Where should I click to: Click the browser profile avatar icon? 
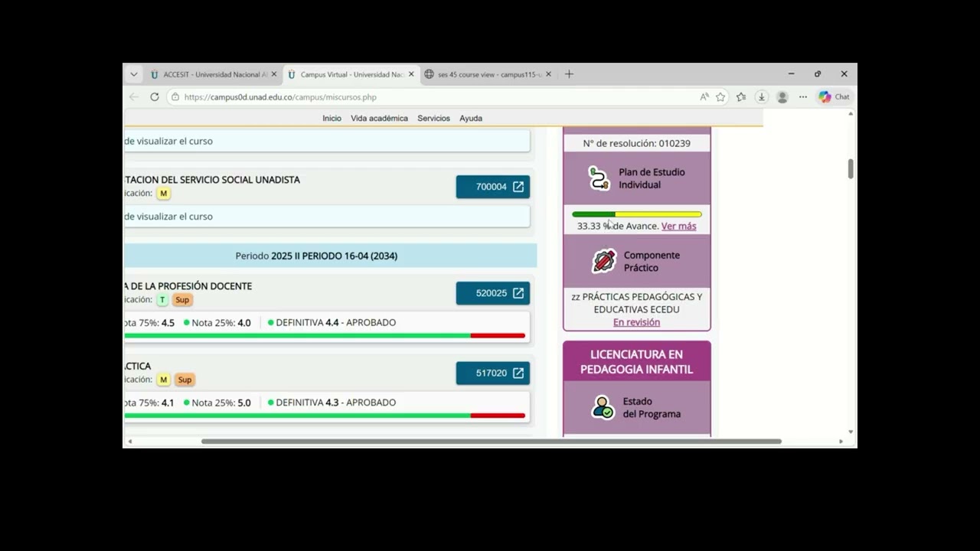coord(782,97)
